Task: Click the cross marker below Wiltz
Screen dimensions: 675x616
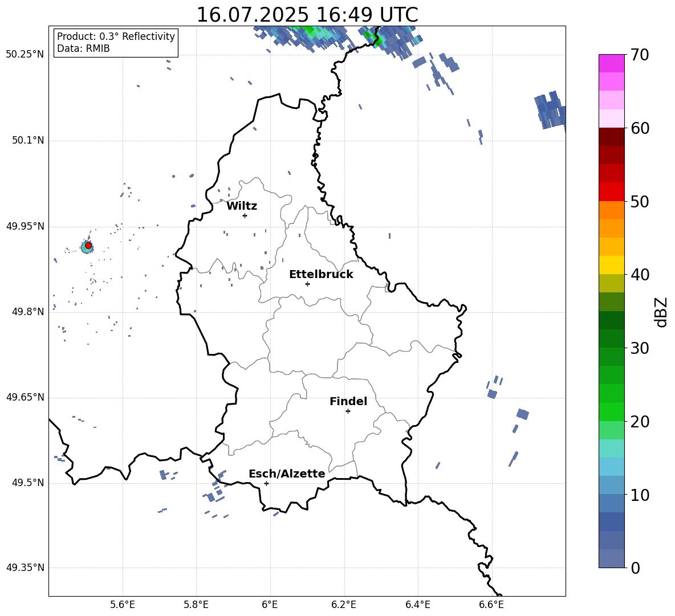Action: click(x=245, y=215)
